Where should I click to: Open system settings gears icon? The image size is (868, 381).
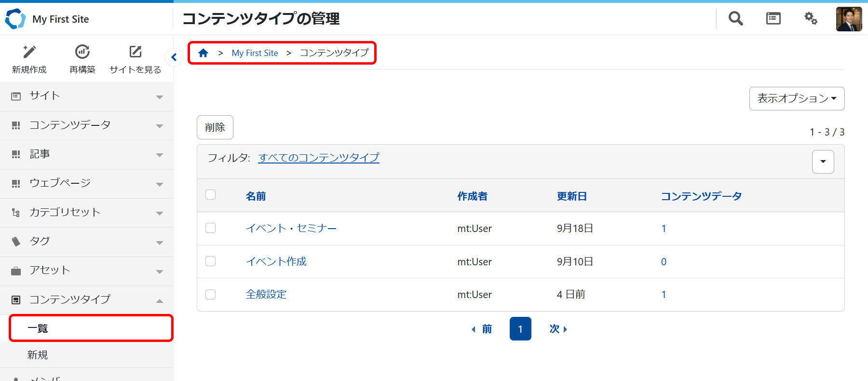click(x=811, y=19)
